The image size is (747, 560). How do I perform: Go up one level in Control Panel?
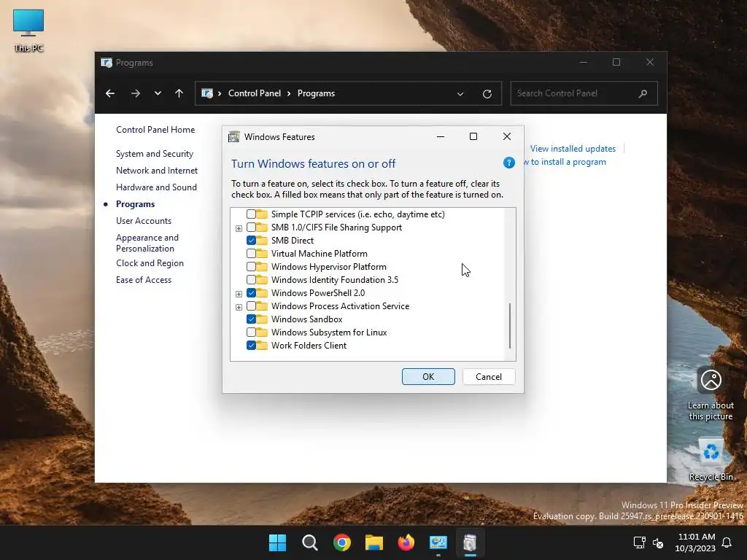pos(179,93)
